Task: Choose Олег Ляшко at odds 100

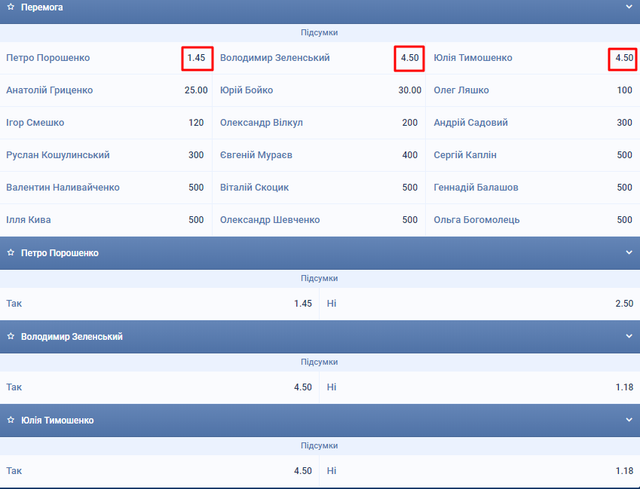Action: click(x=624, y=90)
